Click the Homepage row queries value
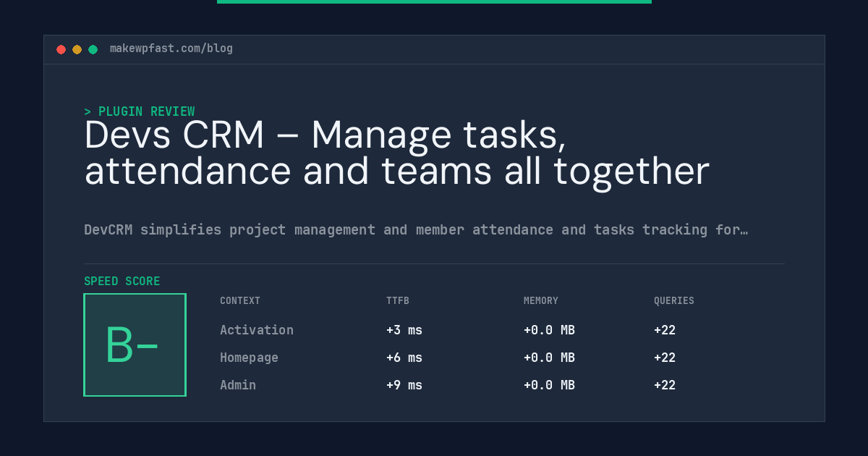 665,358
